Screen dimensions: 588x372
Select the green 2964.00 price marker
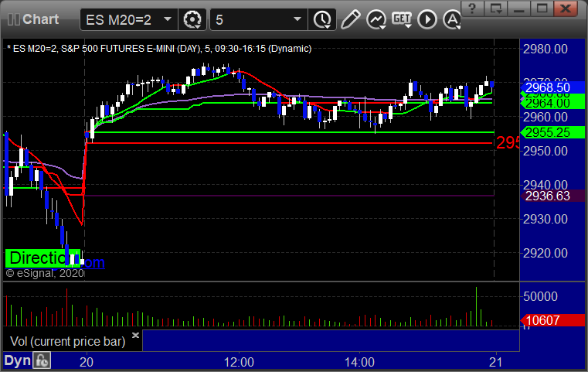[x=552, y=103]
